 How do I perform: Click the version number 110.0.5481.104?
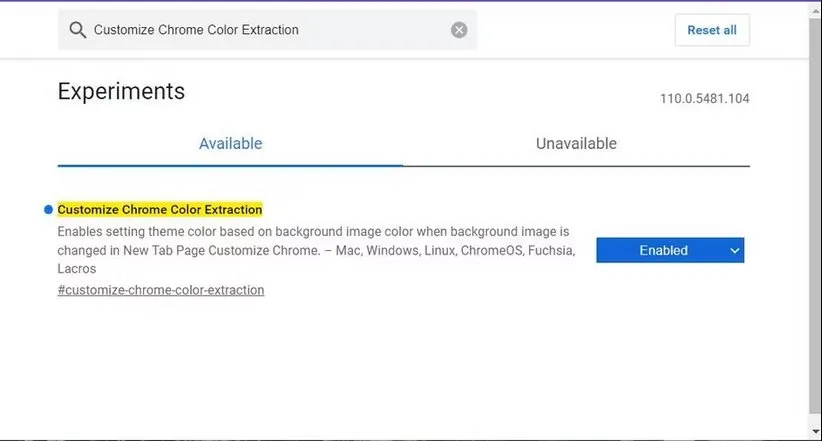click(x=704, y=99)
